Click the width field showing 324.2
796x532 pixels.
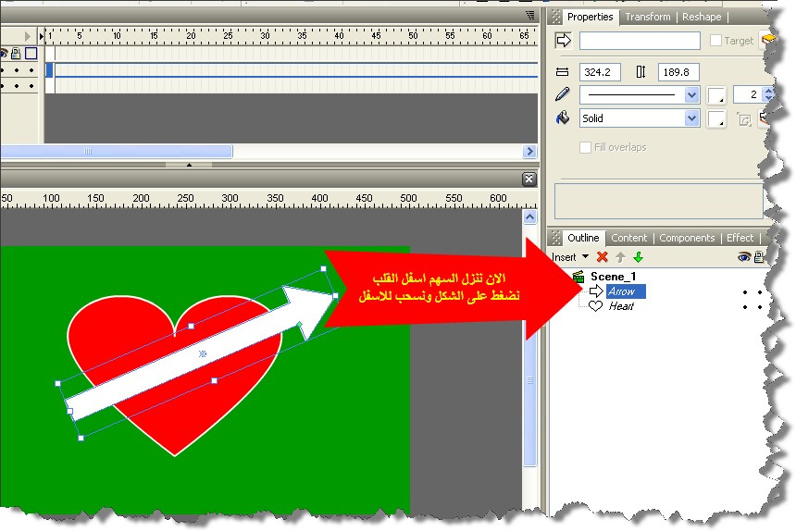point(600,72)
